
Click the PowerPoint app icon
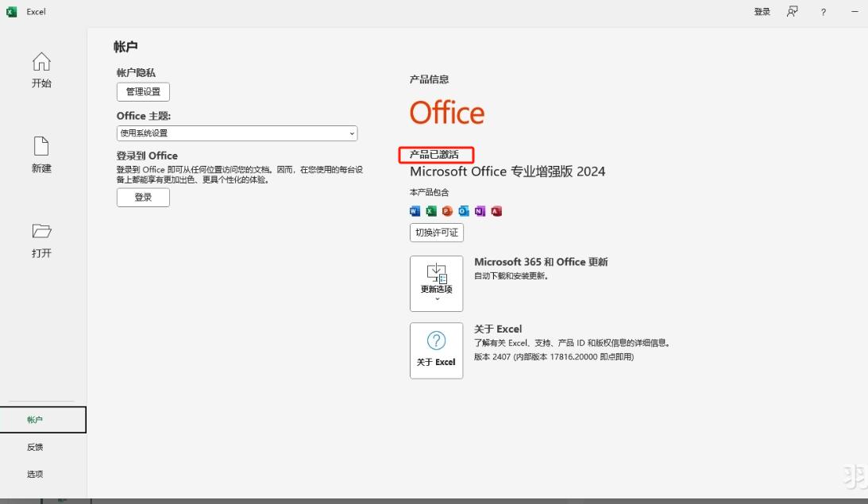click(447, 211)
